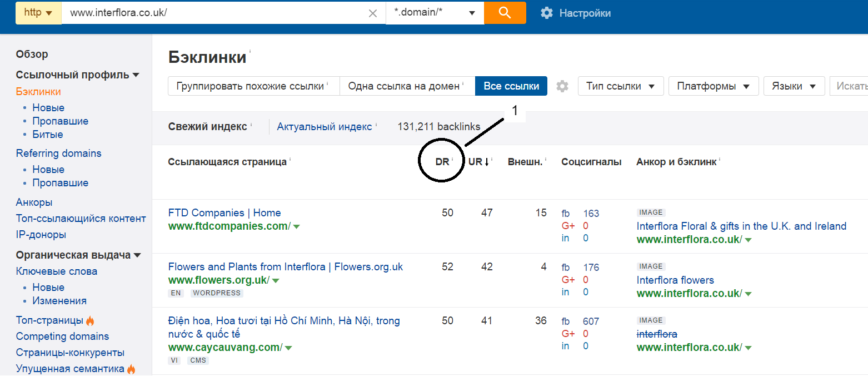Open Анкоры in sidebar
The image size is (868, 376).
coord(34,202)
